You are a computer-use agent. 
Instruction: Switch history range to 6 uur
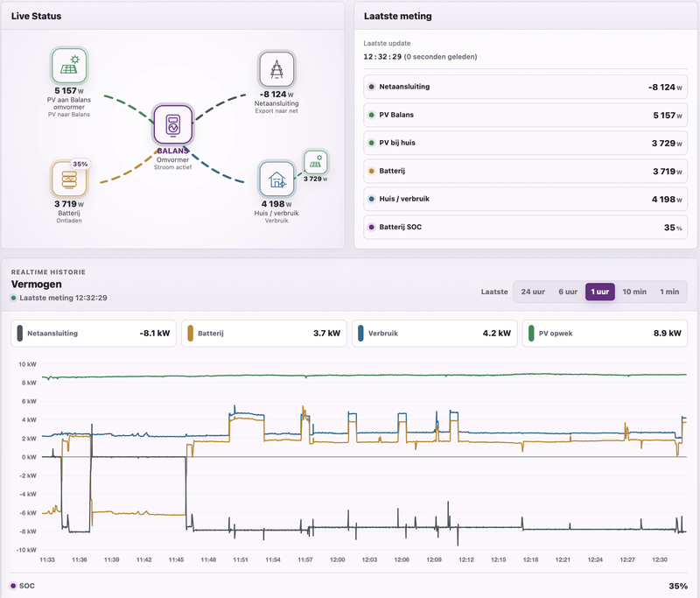568,292
